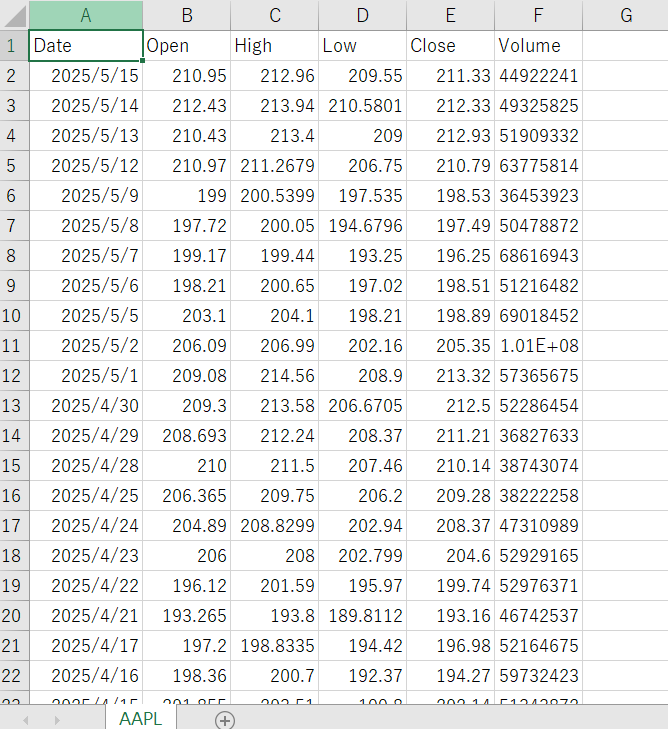Select Open value 193.265

[186, 616]
